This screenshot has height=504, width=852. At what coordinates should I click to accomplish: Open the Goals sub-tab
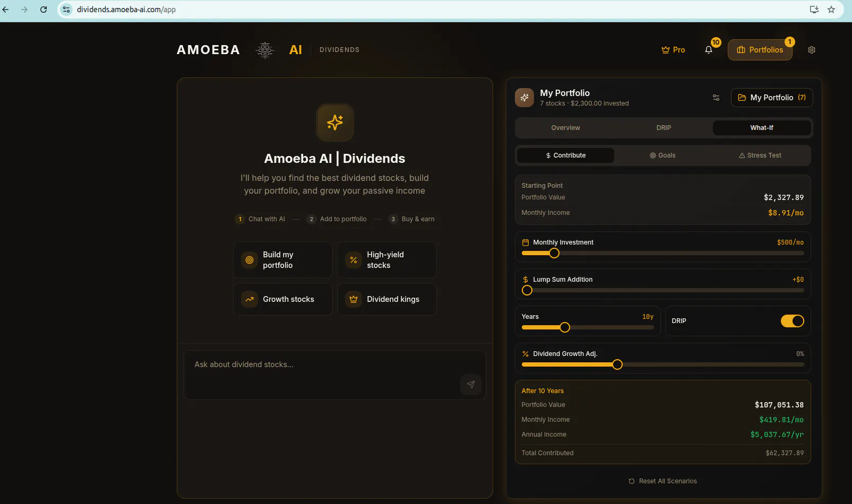tap(663, 155)
